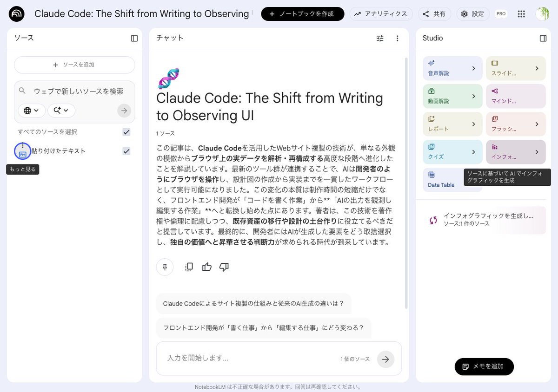Open the NotebookLM home logo
Viewport: 558px width, 392px height.
17,14
